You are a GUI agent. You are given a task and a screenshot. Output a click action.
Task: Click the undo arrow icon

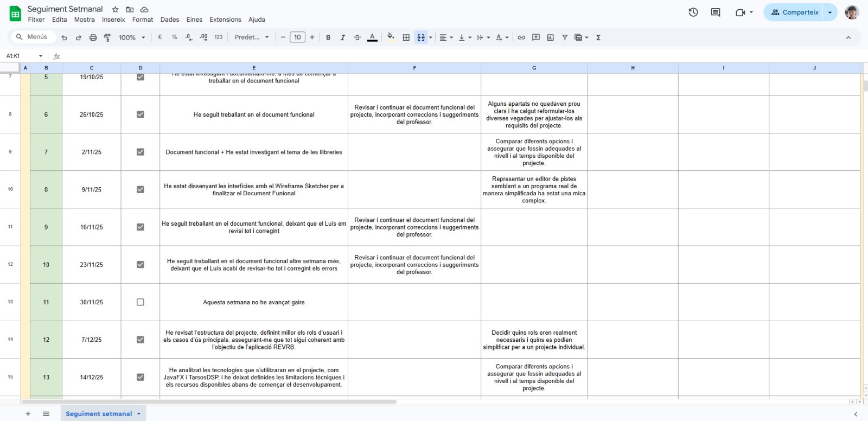64,37
